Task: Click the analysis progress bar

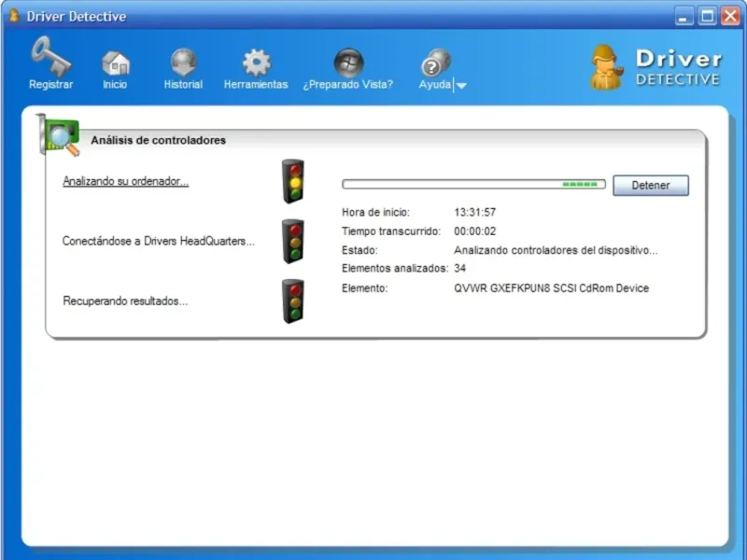Action: coord(473,185)
